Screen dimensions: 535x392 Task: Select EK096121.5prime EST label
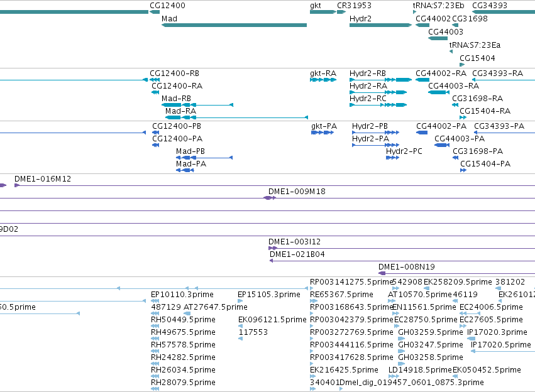pos(272,320)
